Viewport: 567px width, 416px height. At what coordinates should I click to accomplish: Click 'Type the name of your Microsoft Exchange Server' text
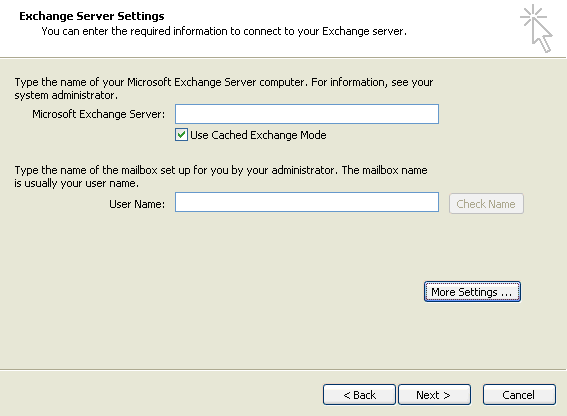coord(224,89)
